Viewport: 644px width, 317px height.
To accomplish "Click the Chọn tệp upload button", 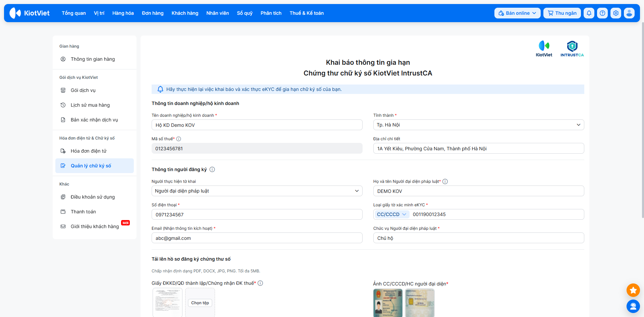I will point(200,303).
